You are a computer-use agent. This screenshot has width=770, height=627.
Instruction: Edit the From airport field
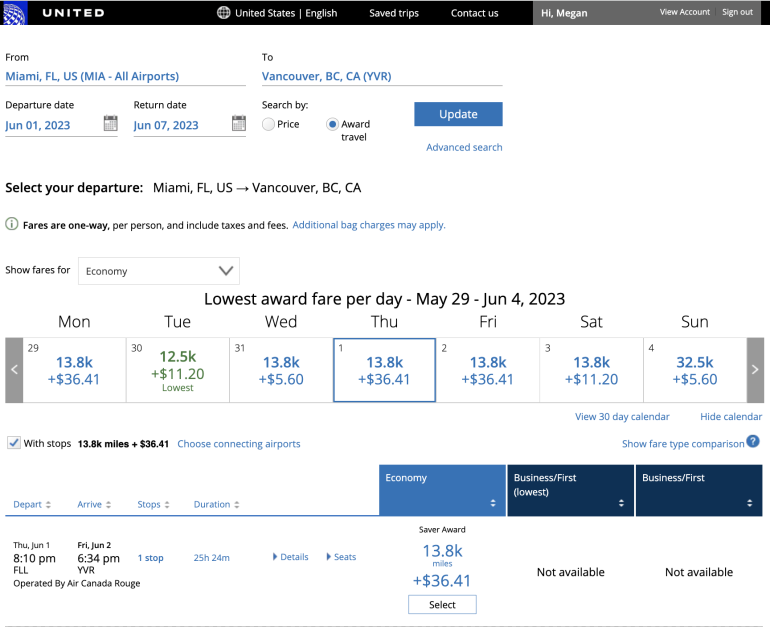click(x=125, y=76)
